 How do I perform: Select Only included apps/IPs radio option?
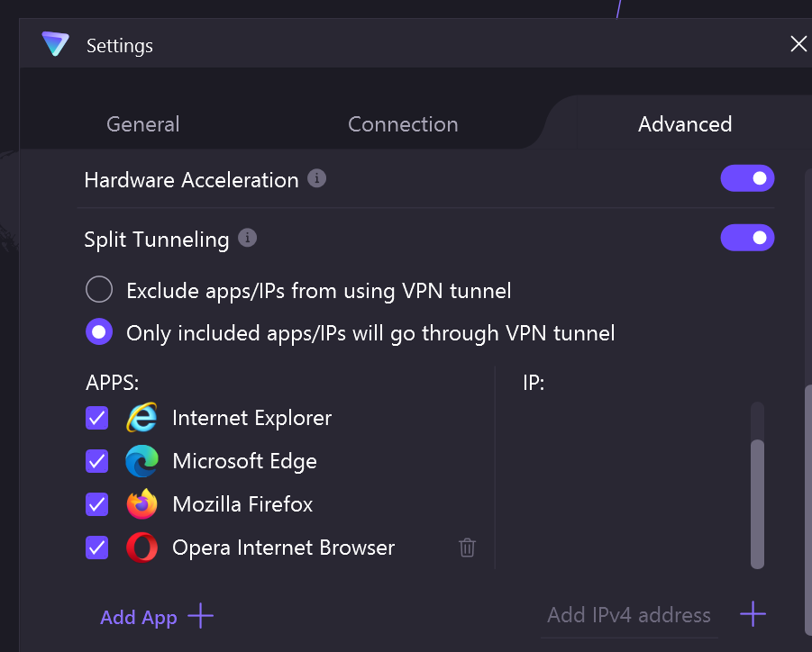(99, 332)
